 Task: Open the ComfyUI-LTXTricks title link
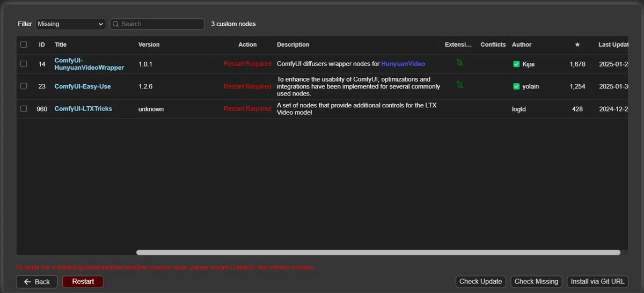[83, 109]
